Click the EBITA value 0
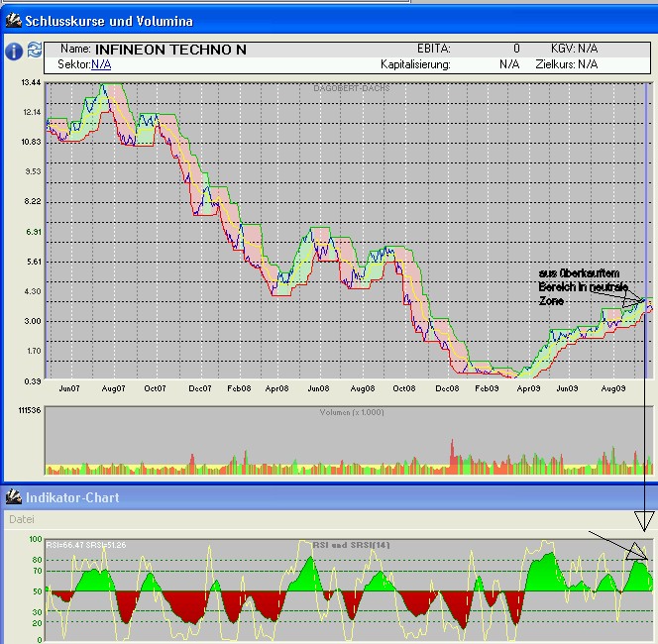 coord(516,49)
